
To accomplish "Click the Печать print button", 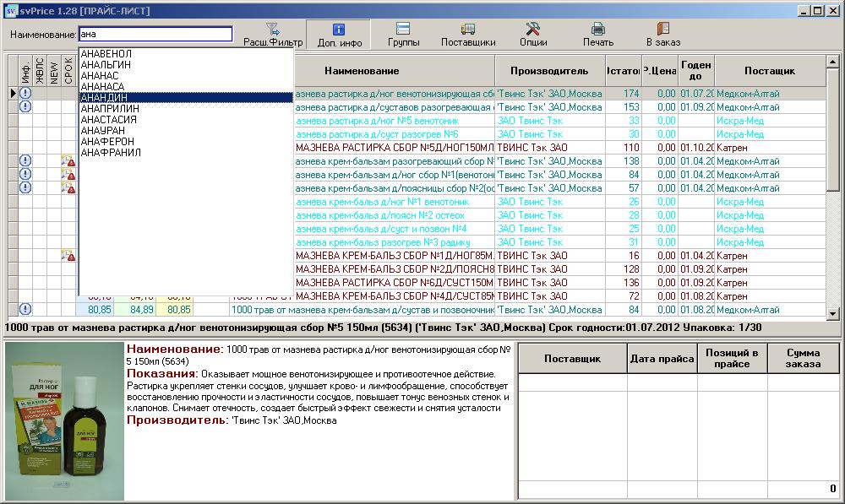I will tap(597, 34).
